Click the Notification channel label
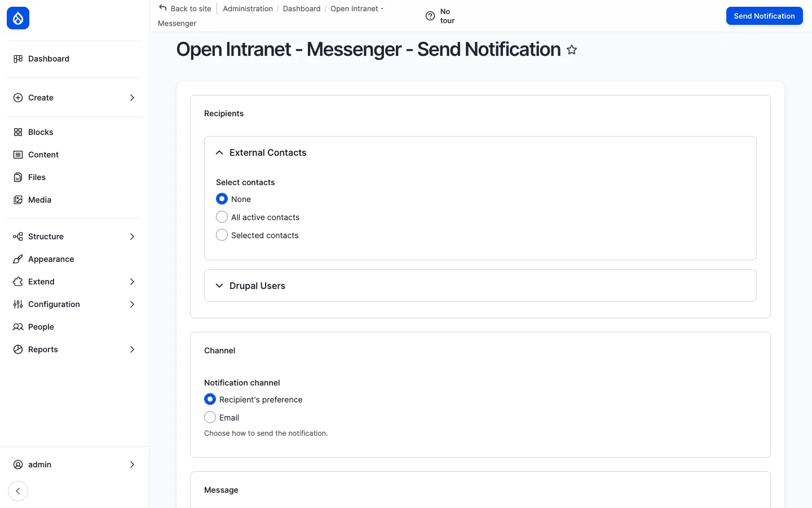The height and width of the screenshot is (508, 812). click(x=242, y=383)
